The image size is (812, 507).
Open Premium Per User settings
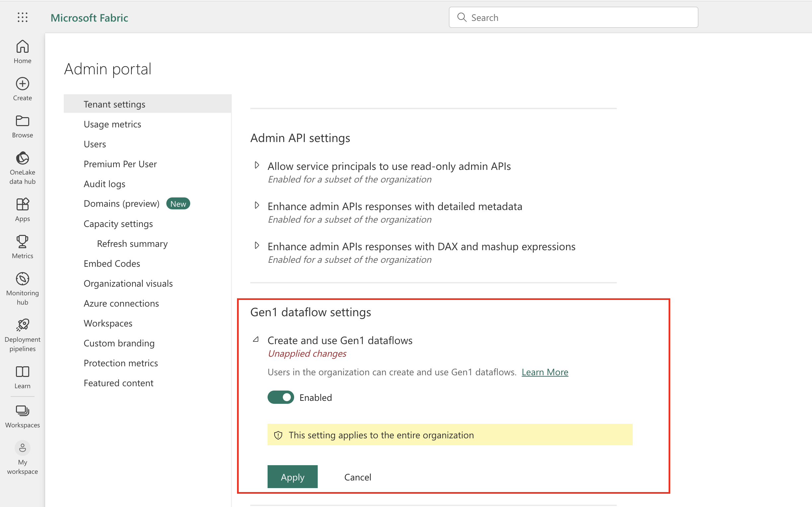[x=120, y=164]
